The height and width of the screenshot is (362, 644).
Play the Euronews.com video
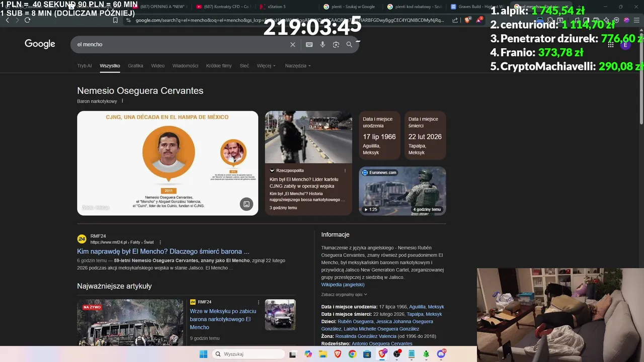(x=402, y=191)
